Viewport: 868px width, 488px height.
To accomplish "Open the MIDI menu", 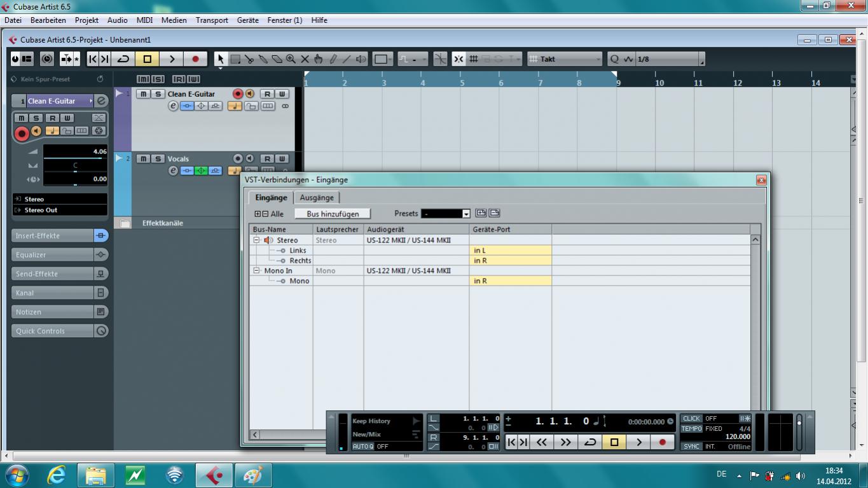I will [x=144, y=20].
